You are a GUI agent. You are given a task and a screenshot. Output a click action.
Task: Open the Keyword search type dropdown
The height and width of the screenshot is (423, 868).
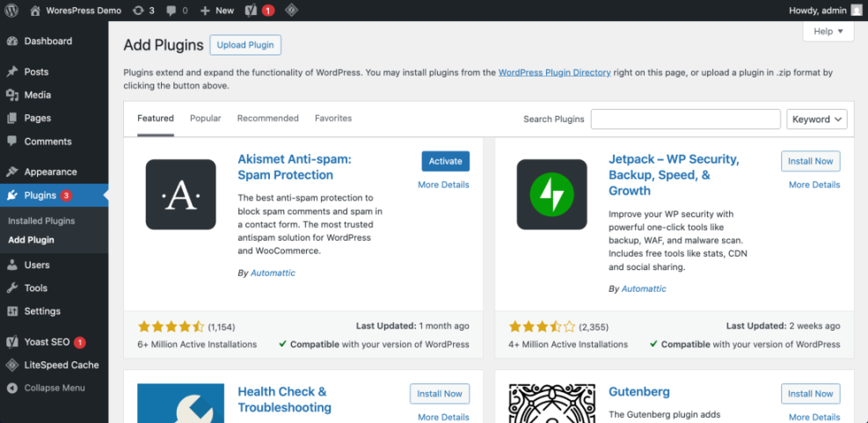click(x=816, y=119)
